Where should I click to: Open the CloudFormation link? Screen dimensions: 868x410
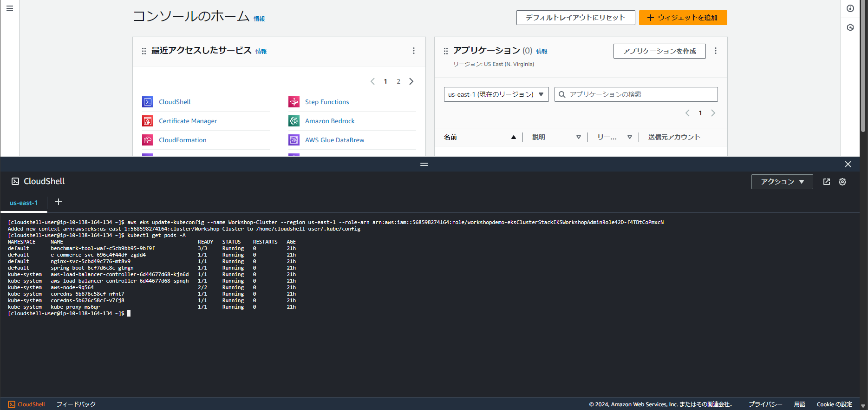tap(183, 140)
